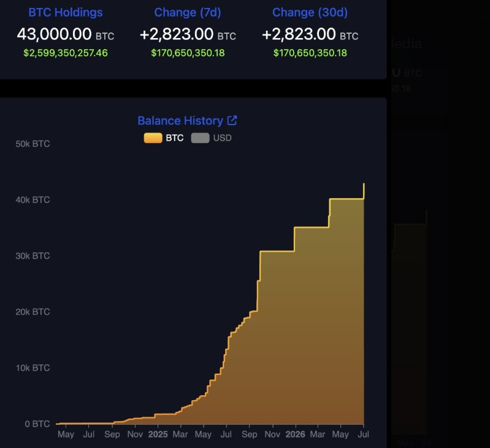Click the Balance History title link
The height and width of the screenshot is (448, 490).
(x=180, y=121)
